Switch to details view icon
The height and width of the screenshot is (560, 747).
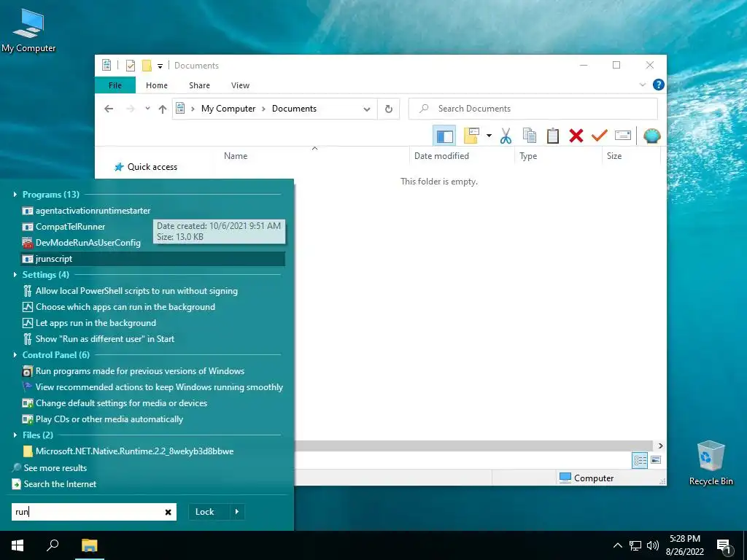click(640, 460)
